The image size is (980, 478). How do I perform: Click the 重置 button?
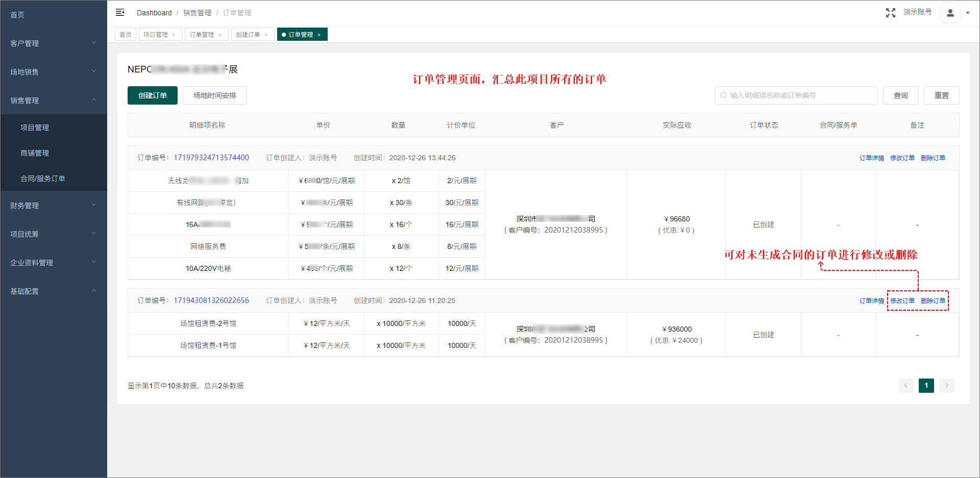(x=942, y=95)
